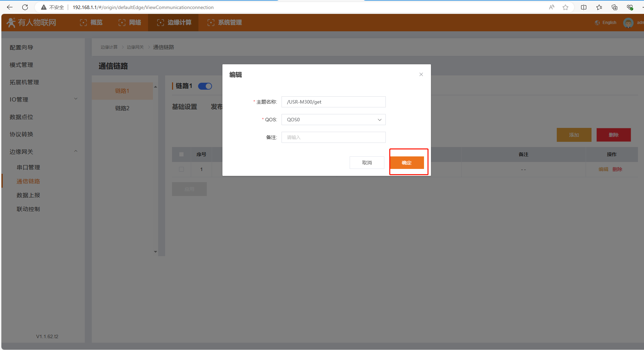Viewport: 644px width, 350px height.
Task: Reload the page with the refresh icon
Action: 25,7
